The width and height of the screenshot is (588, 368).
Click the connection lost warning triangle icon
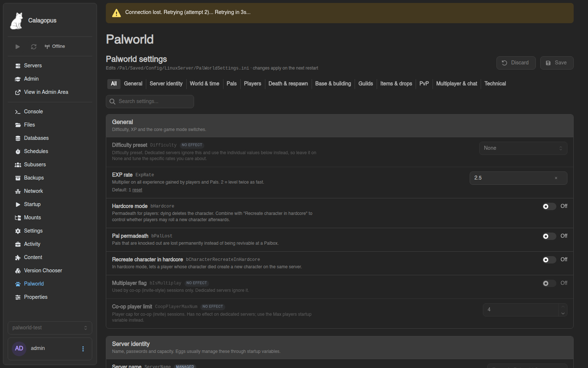(x=116, y=13)
